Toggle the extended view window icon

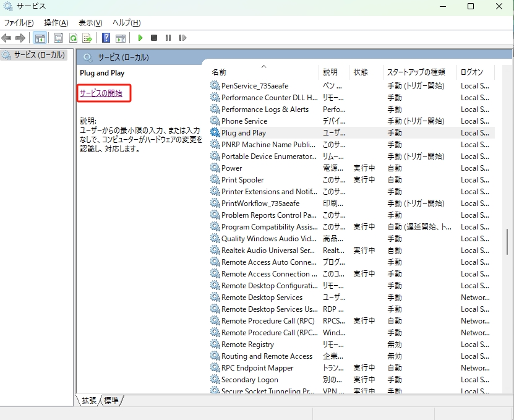[x=121, y=38]
